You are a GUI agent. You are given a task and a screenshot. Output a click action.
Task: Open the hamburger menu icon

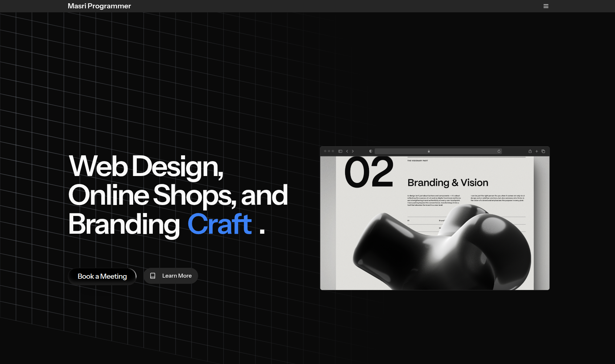pos(546,6)
